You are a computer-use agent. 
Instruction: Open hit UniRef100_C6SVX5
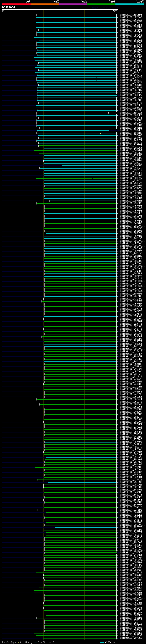pyautogui.click(x=131, y=20)
